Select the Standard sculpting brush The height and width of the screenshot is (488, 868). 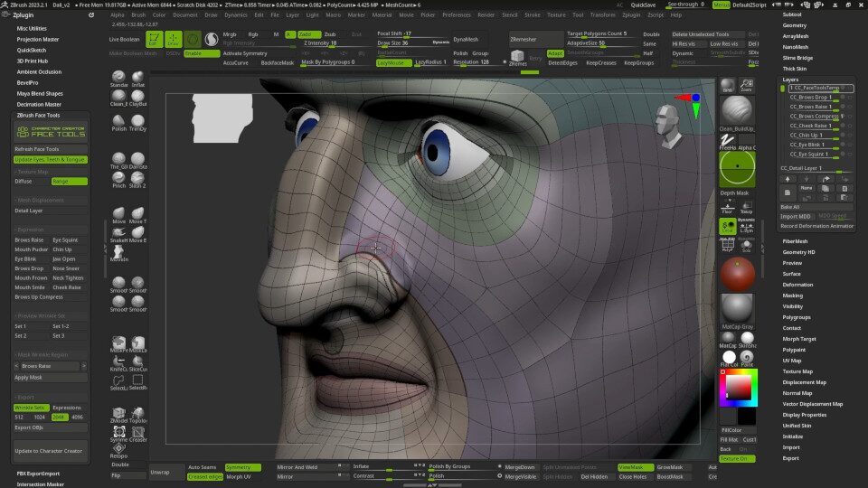click(x=118, y=77)
